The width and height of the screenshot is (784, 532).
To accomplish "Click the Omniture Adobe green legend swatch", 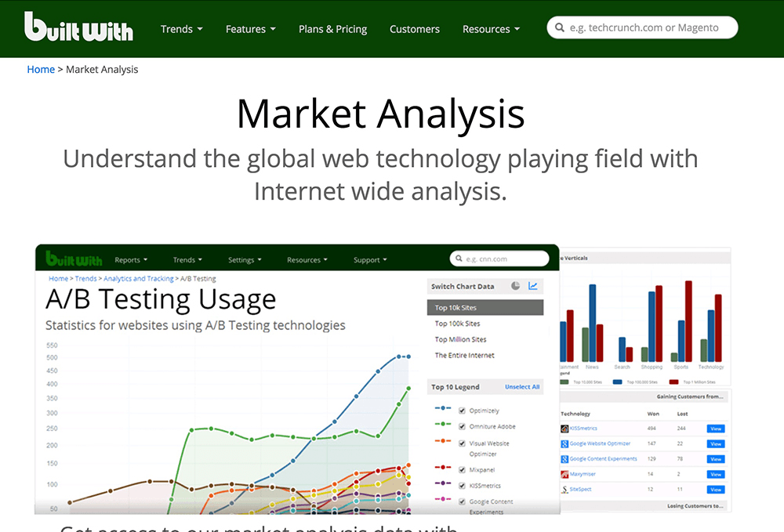I will pyautogui.click(x=442, y=424).
